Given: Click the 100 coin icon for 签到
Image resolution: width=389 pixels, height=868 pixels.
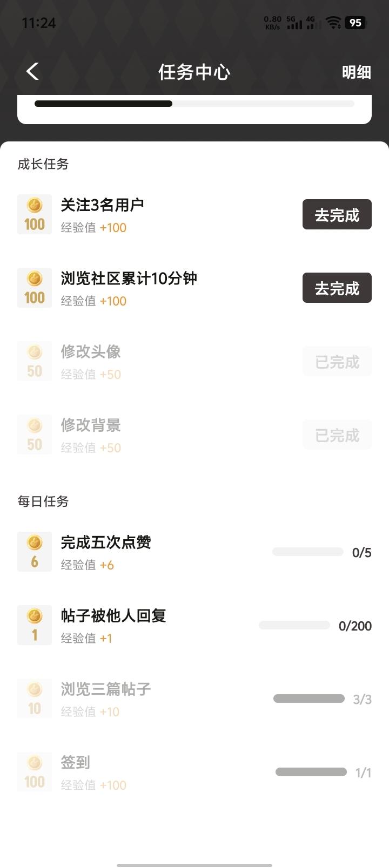Looking at the screenshot, I should click(35, 772).
